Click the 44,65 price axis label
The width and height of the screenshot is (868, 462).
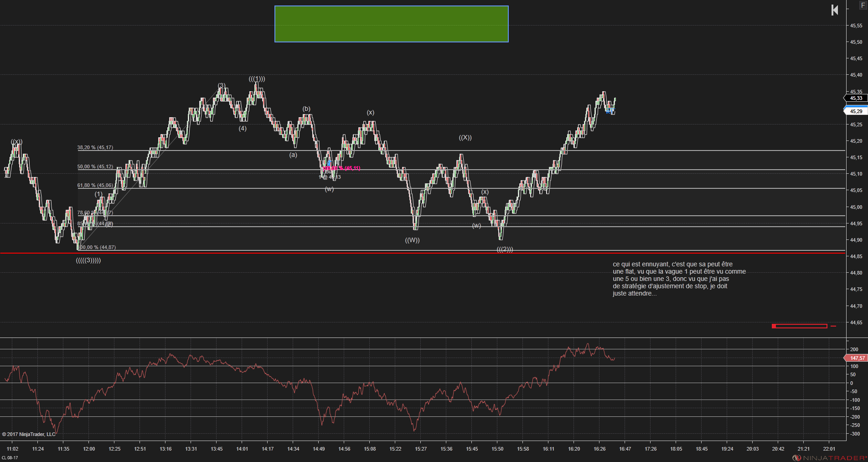tap(856, 322)
